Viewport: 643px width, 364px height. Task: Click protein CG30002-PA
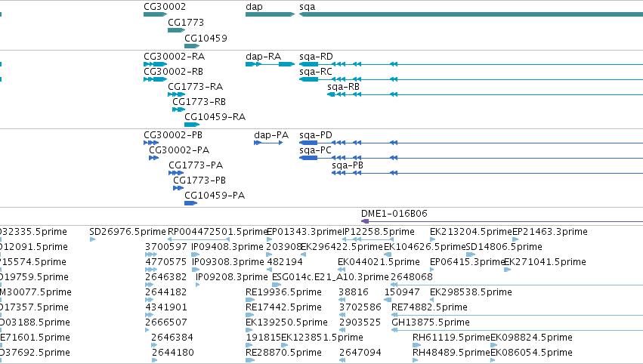pos(154,158)
